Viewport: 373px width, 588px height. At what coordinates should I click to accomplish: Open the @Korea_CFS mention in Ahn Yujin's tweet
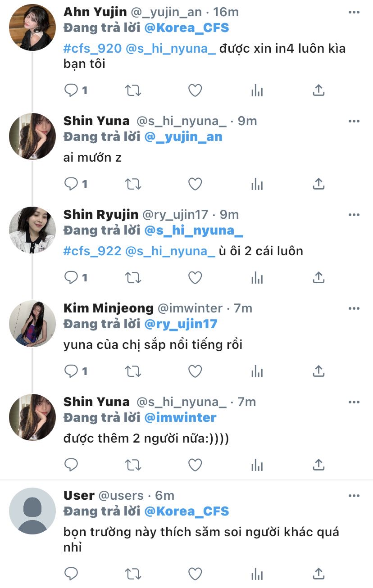(x=186, y=28)
